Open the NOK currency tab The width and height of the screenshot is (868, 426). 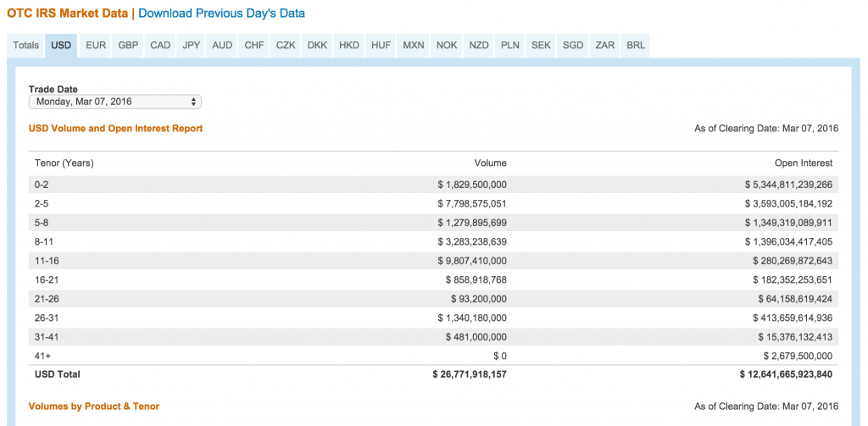coord(447,45)
